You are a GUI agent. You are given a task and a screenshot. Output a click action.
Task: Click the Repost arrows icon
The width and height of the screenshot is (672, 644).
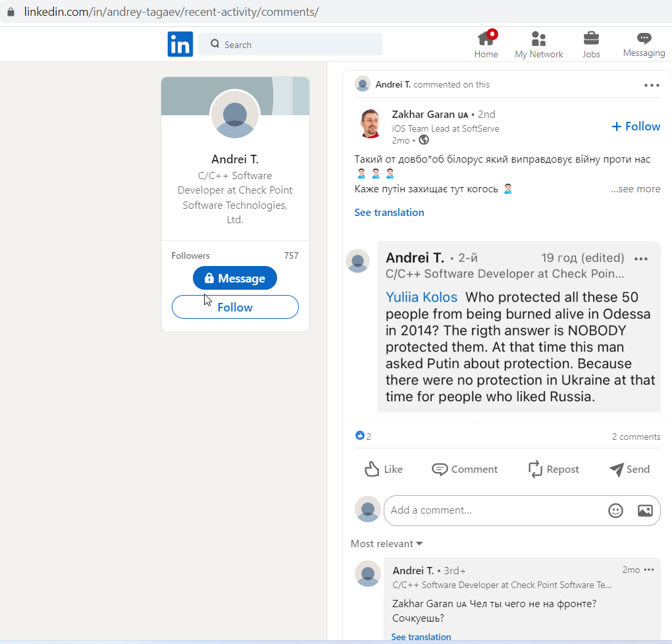(535, 469)
